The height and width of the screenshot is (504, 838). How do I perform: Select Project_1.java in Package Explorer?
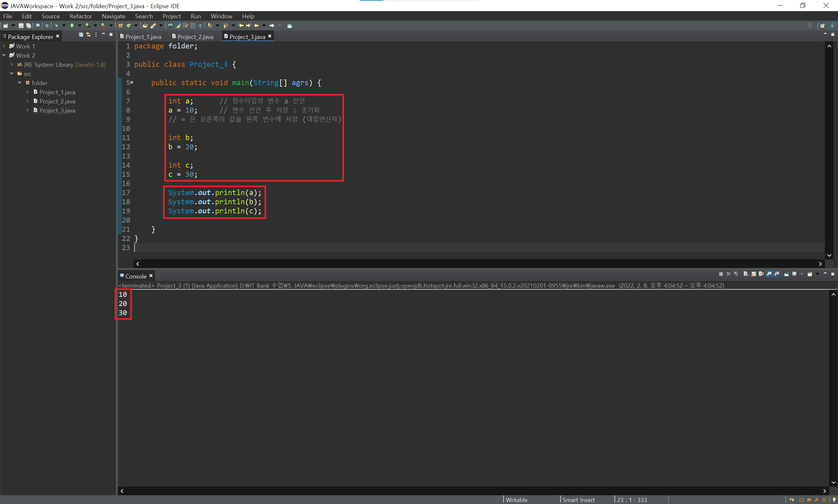pos(57,92)
